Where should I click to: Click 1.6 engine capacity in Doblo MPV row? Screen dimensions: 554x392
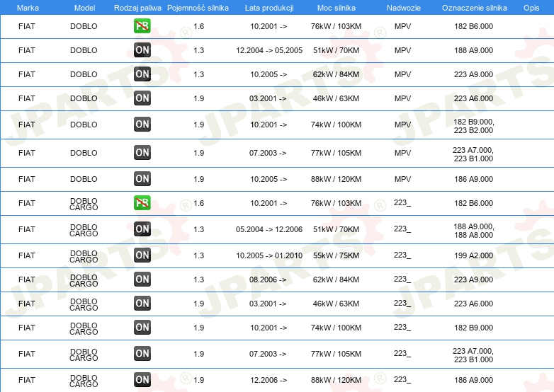(198, 26)
